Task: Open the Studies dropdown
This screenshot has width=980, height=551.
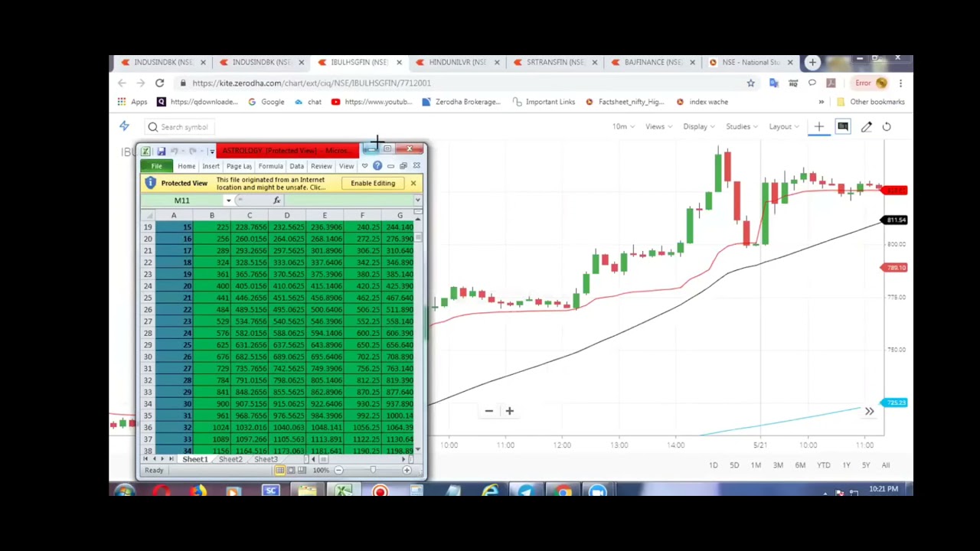Action: tap(741, 126)
